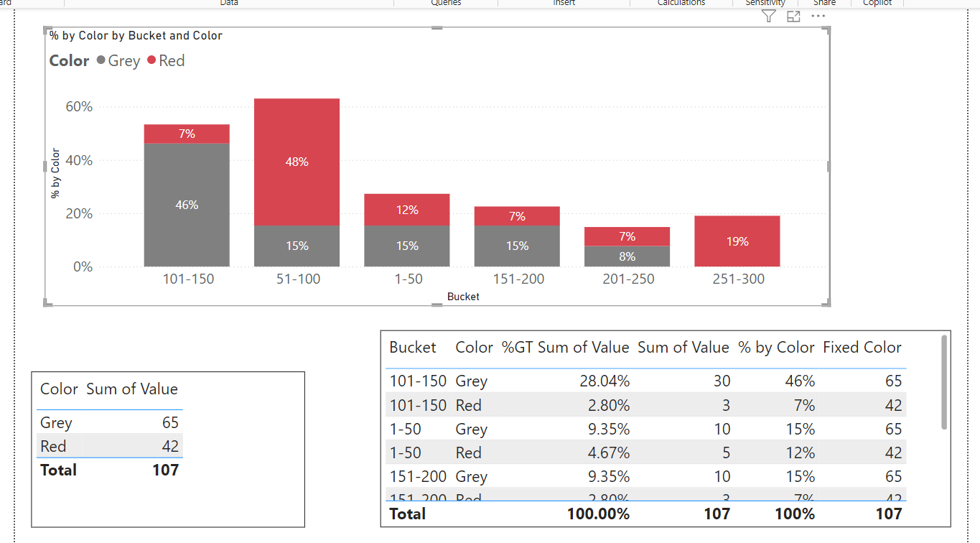Click the 4.67% cell in the table
The width and height of the screenshot is (980, 543).
click(609, 452)
